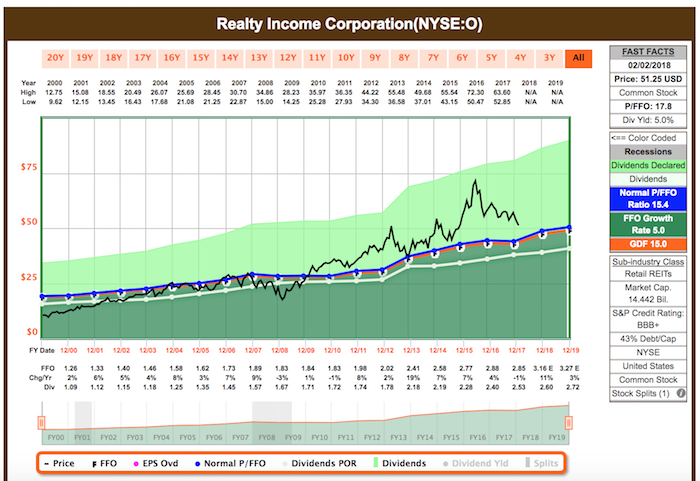
Task: Click the Sub-industry Class link
Action: [x=643, y=262]
